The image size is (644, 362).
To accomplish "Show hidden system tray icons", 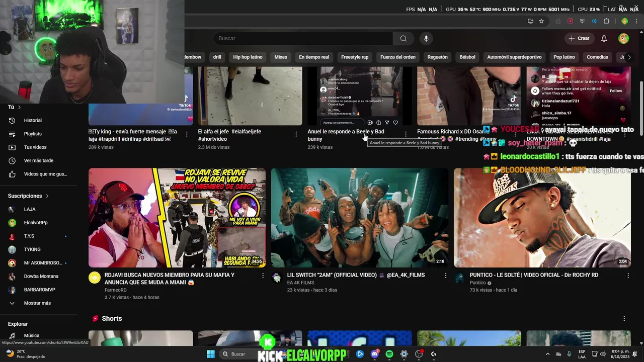I will point(547,354).
